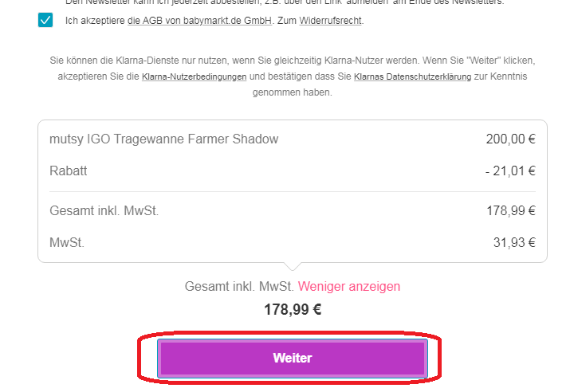The image size is (570, 392).
Task: Click the mutsy IGO Tragewanne product name
Action: 163,139
